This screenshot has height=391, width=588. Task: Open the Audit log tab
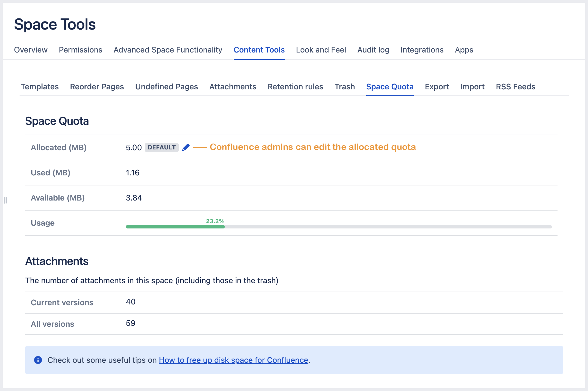tap(373, 50)
